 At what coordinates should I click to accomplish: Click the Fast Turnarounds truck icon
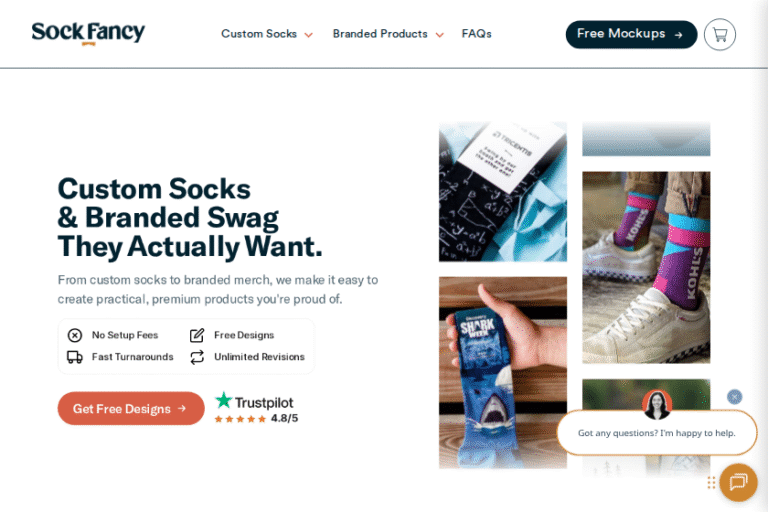[74, 357]
